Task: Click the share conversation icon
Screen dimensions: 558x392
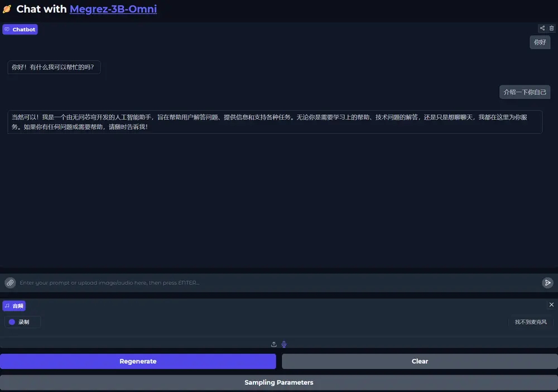Action: pyautogui.click(x=542, y=28)
